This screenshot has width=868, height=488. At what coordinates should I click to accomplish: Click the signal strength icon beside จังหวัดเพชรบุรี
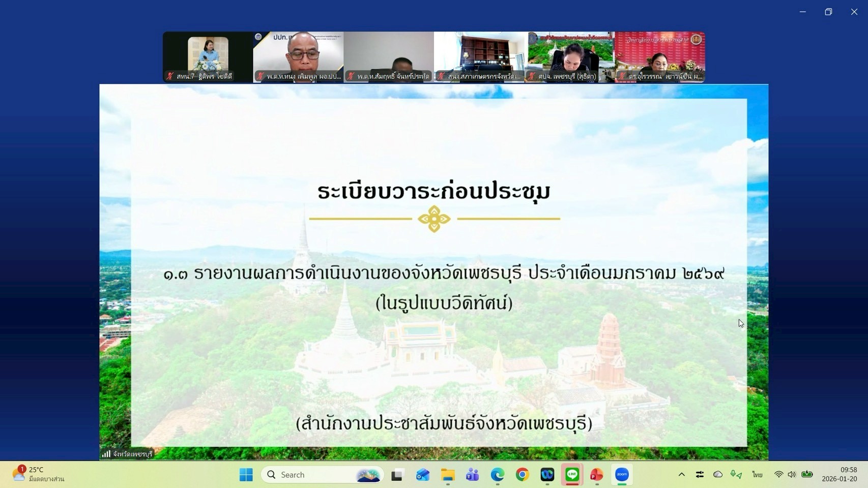click(106, 454)
